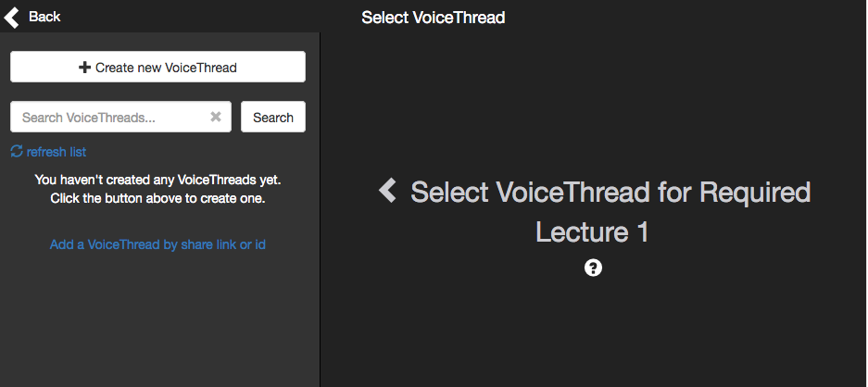Click the plus icon on Create button
The width and height of the screenshot is (868, 387).
pyautogui.click(x=84, y=68)
